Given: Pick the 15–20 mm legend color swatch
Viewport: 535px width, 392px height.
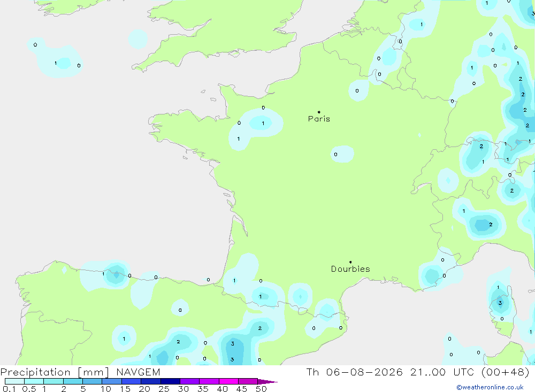Looking at the screenshot, I should coord(132,381).
